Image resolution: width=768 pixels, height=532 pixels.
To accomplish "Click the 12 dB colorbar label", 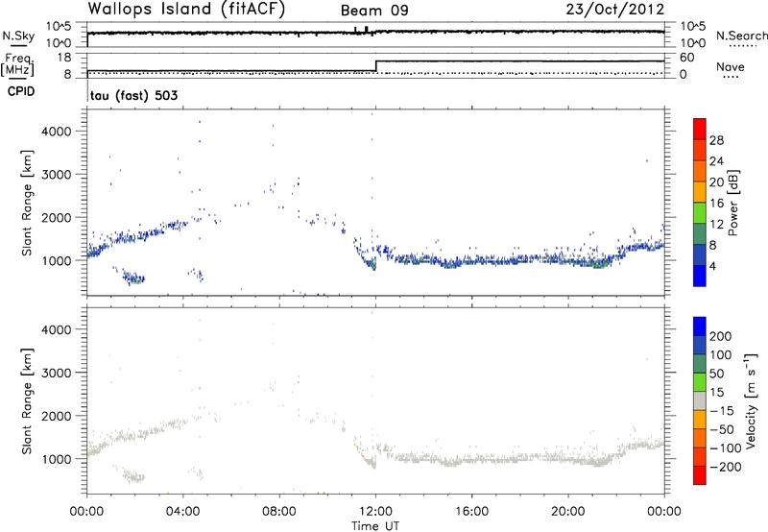I will [x=716, y=225].
